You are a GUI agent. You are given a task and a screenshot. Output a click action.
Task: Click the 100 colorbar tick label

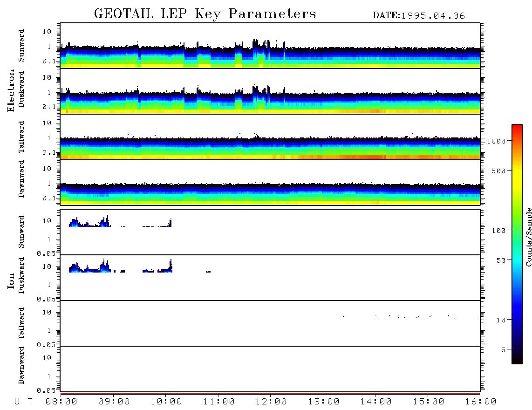tap(498, 231)
